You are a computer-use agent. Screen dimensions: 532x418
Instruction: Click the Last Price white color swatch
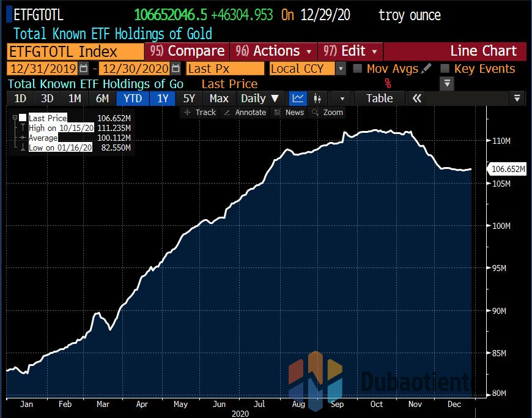pos(23,118)
